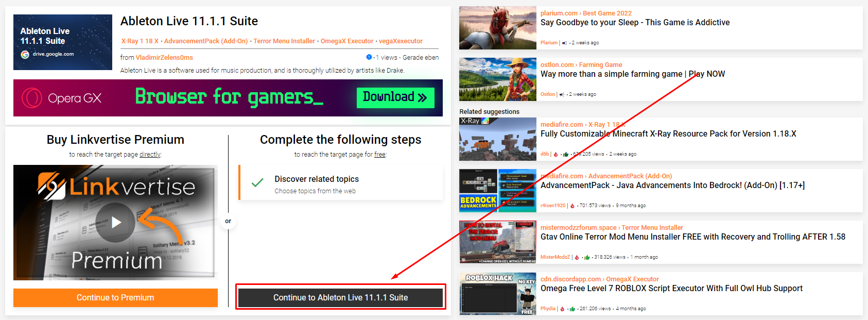The width and height of the screenshot is (868, 320).
Task: Click the mediafire.com › AdvancementPack (Add-On) breadcrumb
Action: (606, 176)
